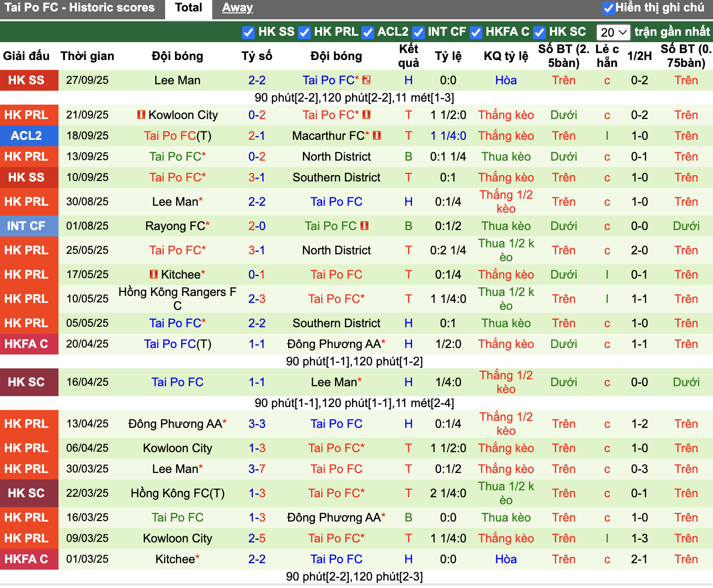This screenshot has width=713, height=588.
Task: Click half-time score 0-3 on 30/03/25 row
Action: point(639,469)
